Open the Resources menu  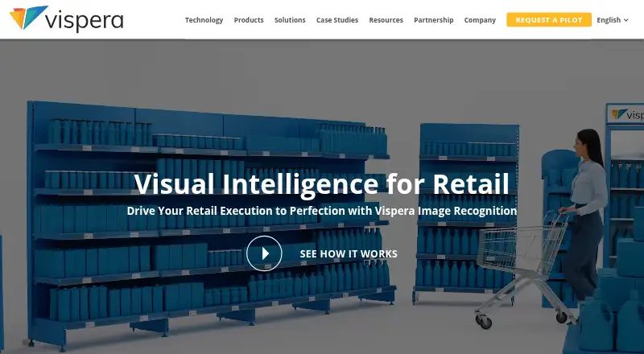(386, 20)
